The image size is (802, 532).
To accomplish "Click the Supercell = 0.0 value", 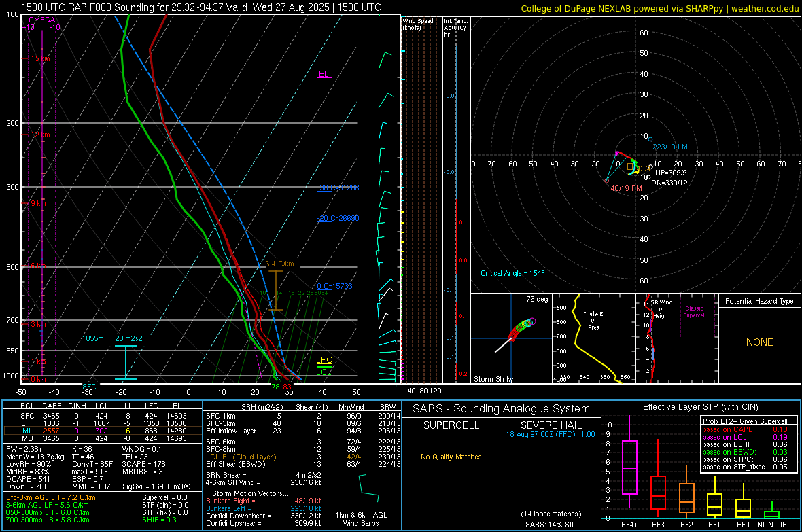I will click(x=164, y=497).
